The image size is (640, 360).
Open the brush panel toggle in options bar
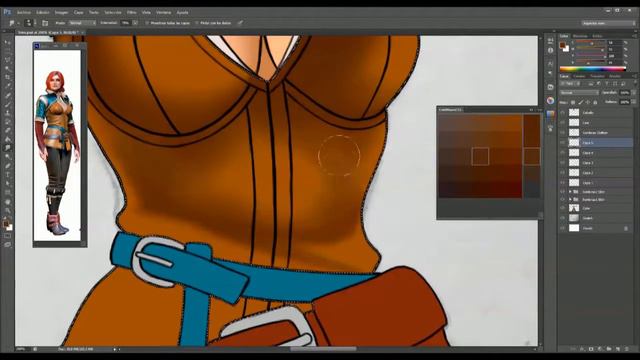(45, 23)
